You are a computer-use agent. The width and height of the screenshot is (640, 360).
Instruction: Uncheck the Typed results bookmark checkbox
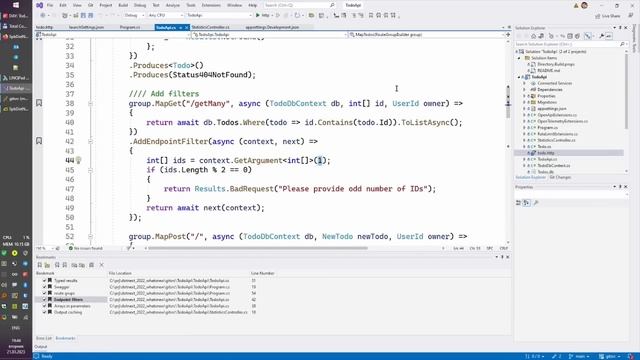(44, 280)
